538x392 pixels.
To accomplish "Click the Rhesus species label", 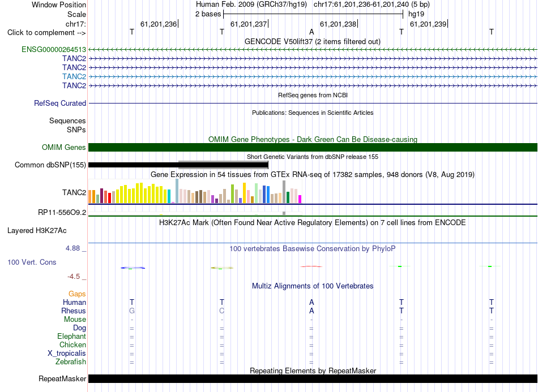I will click(74, 311).
